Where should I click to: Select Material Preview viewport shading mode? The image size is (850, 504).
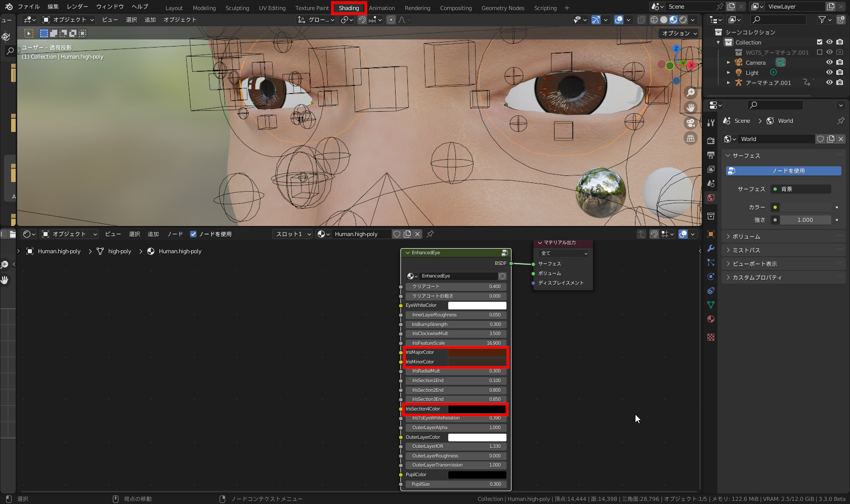click(673, 20)
